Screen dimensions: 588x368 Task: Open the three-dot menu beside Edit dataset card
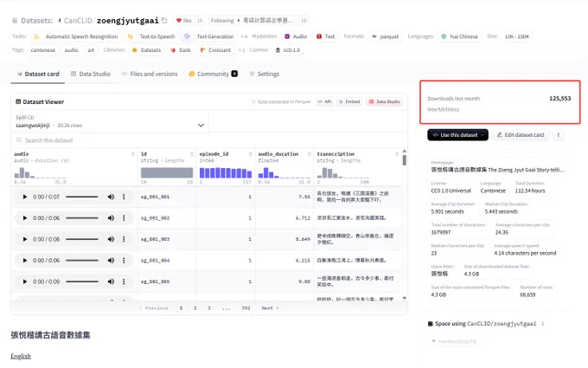point(559,135)
